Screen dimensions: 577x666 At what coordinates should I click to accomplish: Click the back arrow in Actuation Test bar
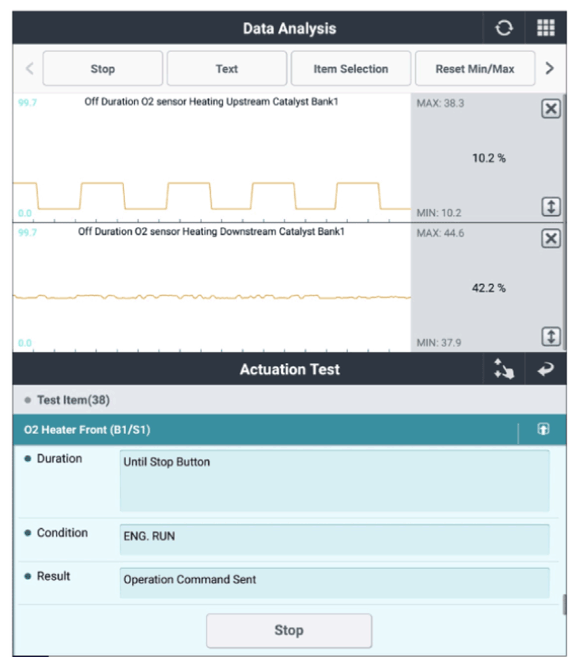tap(546, 369)
